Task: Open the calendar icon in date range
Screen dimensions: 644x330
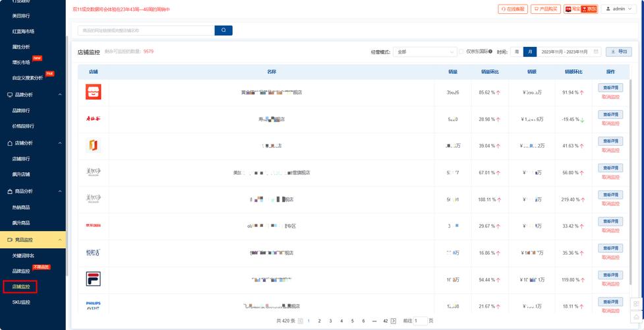Action: (x=596, y=51)
